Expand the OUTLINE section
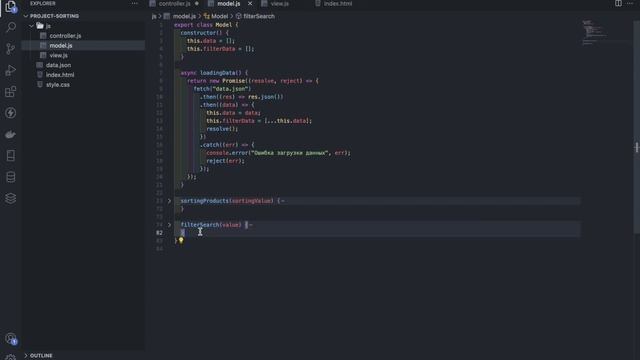The image size is (640, 360). coord(41,356)
